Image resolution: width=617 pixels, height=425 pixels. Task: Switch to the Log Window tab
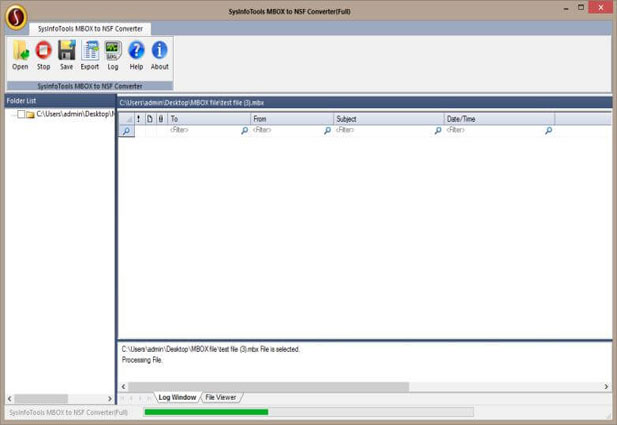click(177, 397)
